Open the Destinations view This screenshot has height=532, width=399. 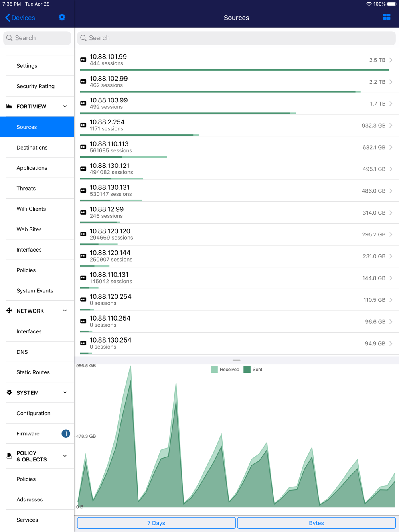point(37,148)
